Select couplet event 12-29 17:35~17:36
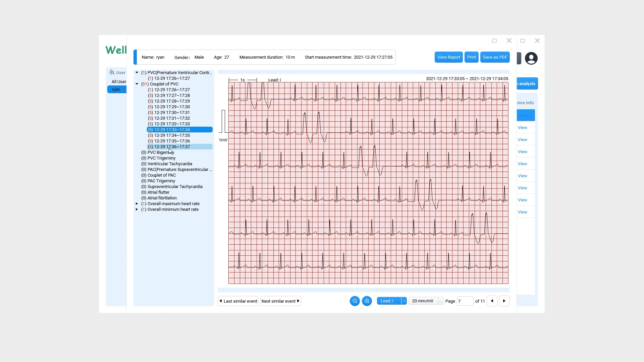Viewport: 644px width, 362px height. (169, 141)
